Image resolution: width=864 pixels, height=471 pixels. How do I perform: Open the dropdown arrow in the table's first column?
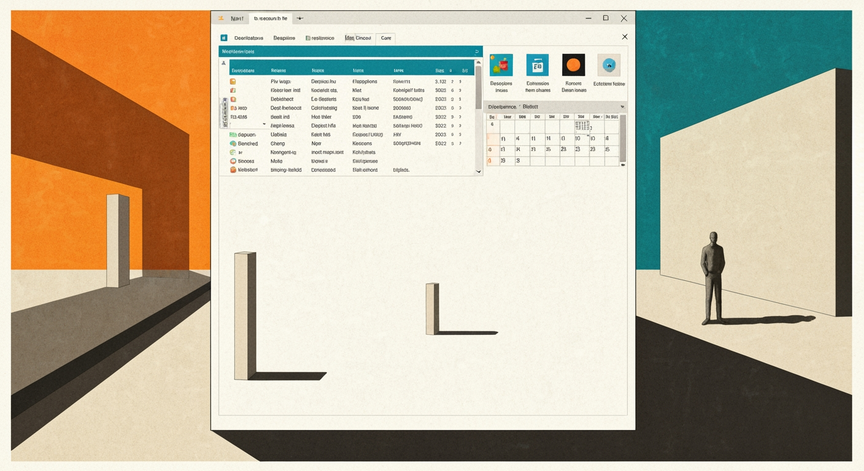point(264,124)
